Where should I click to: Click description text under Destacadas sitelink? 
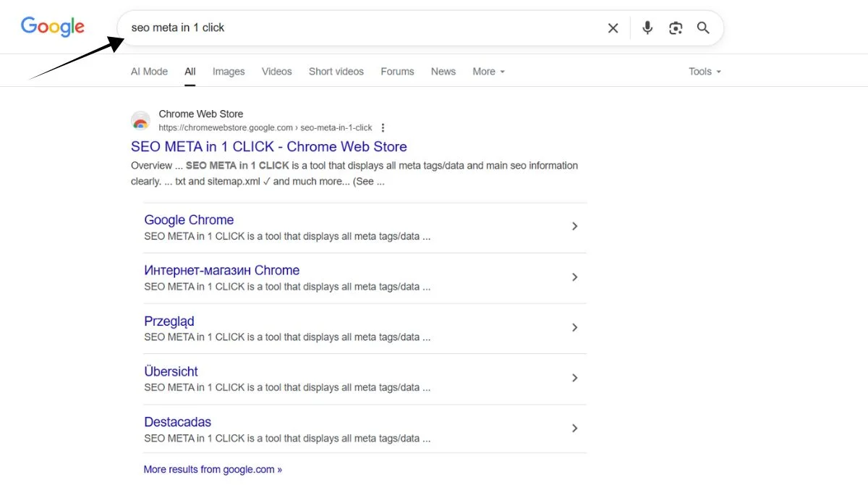pos(287,438)
